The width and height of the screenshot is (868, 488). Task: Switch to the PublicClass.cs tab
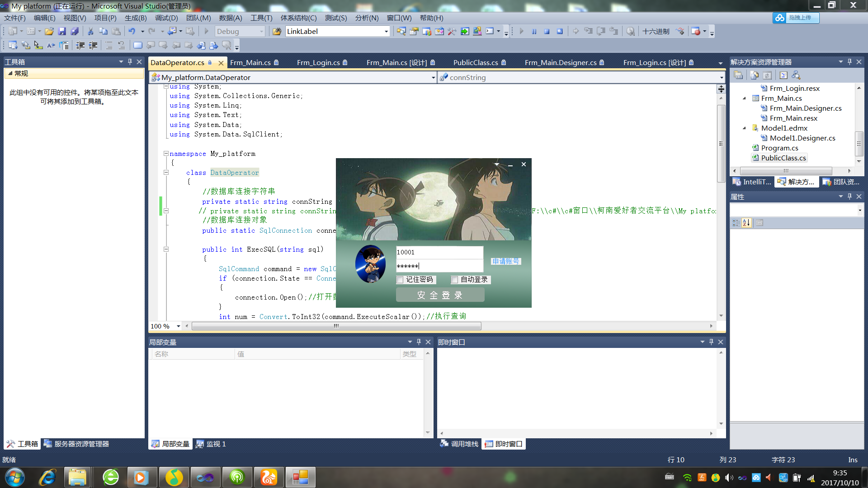[476, 63]
